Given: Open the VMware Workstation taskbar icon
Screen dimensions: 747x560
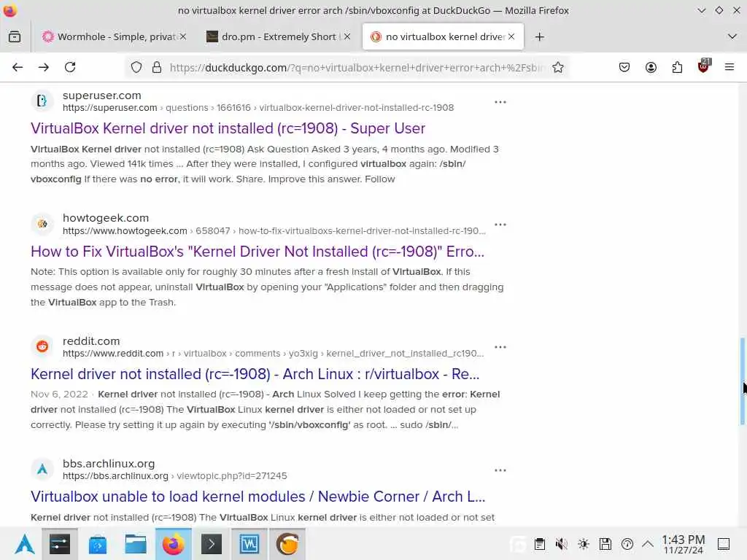Looking at the screenshot, I should pos(249,544).
